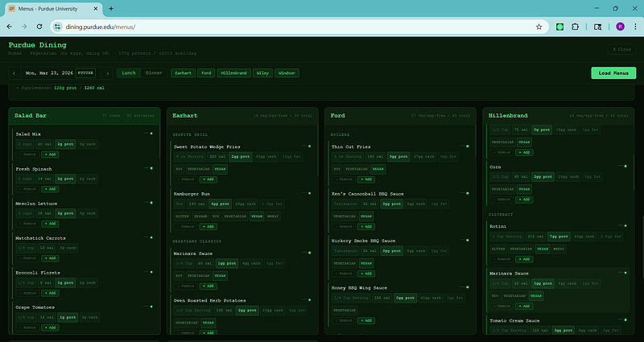Flip the switch on the Thin Cut Fries row

tap(464, 146)
